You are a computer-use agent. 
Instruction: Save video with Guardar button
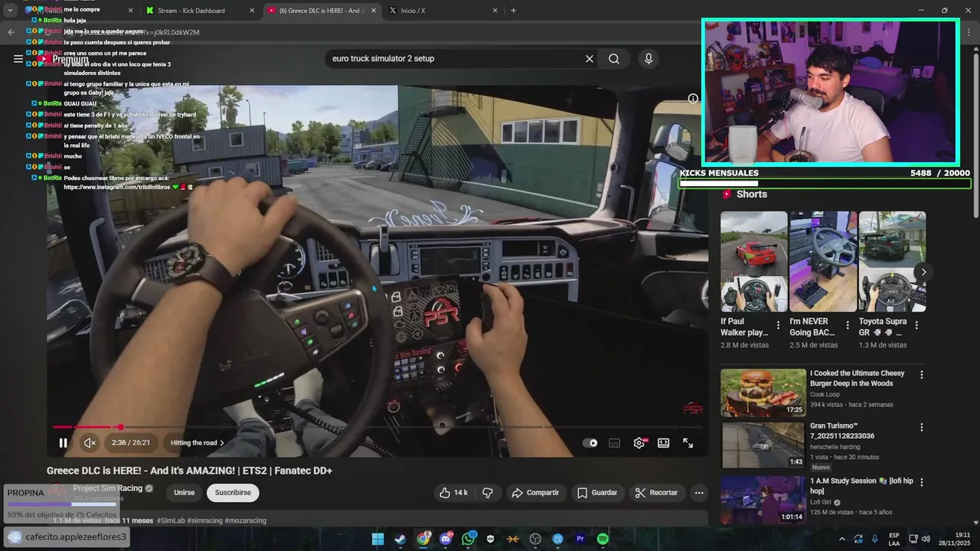[597, 493]
